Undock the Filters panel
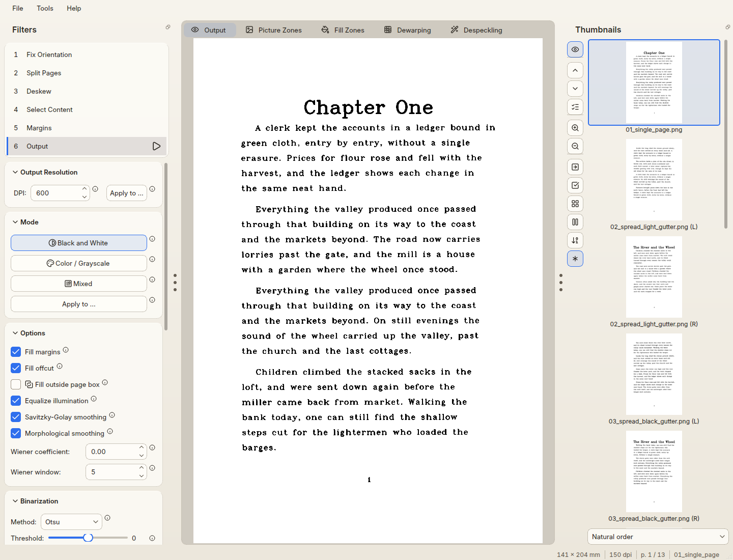733x560 pixels. click(x=168, y=27)
